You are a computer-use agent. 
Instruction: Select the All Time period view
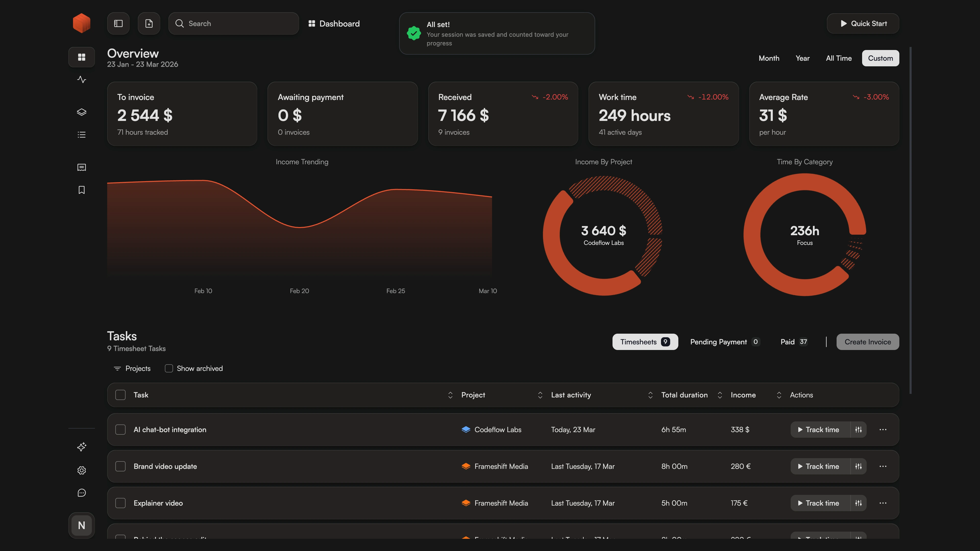[x=838, y=58]
